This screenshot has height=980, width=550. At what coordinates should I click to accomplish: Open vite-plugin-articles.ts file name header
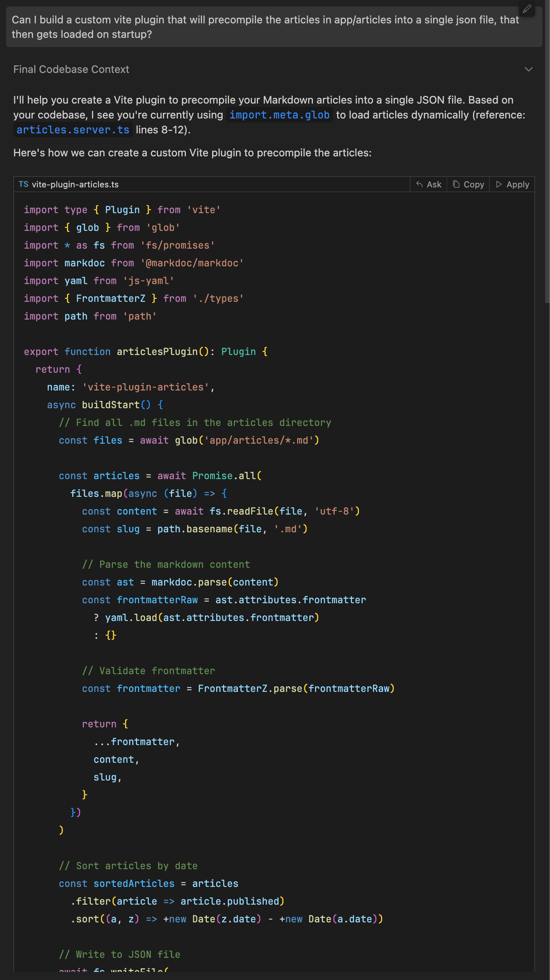coord(75,185)
